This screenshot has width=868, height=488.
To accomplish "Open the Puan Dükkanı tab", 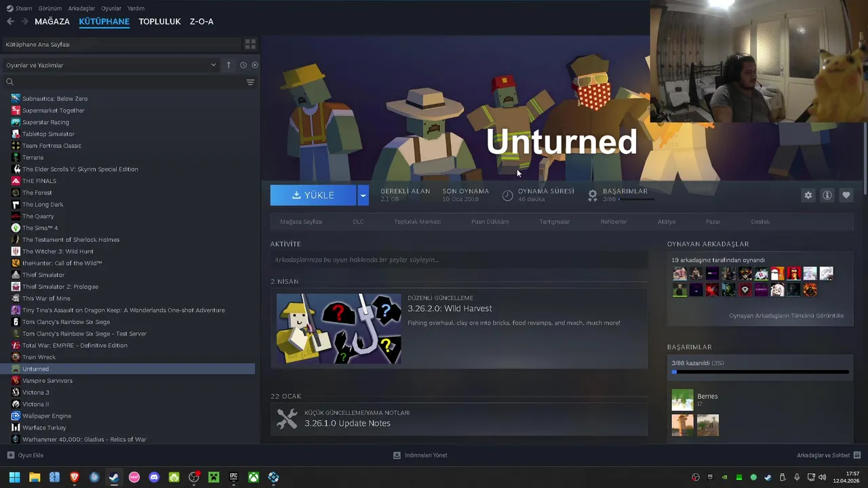I will point(490,222).
